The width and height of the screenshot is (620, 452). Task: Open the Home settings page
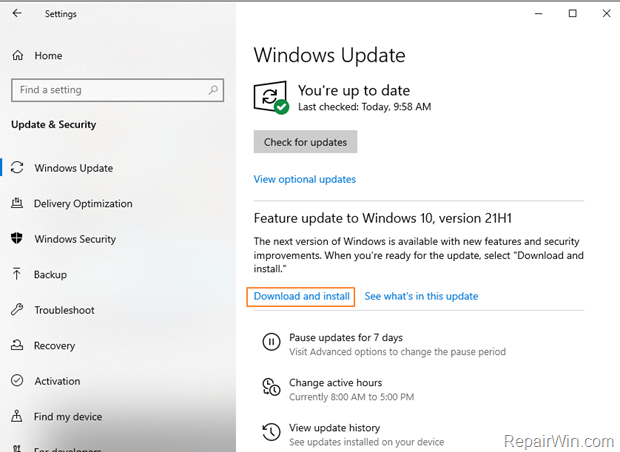(x=48, y=56)
